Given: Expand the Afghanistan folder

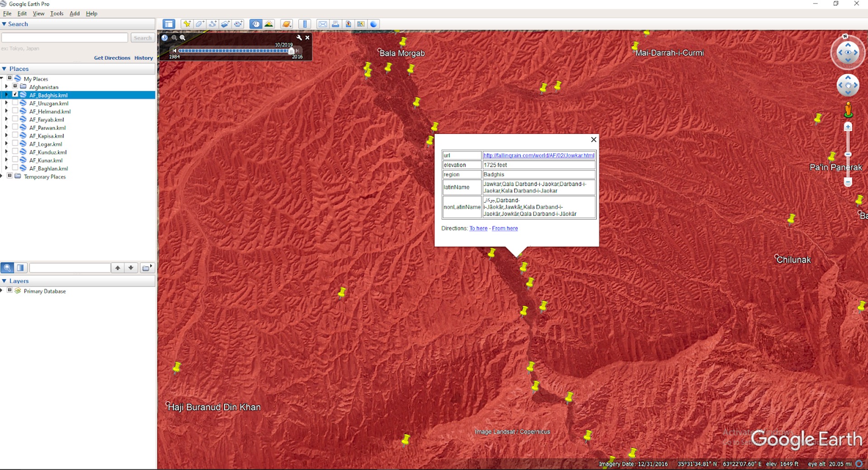Looking at the screenshot, I should pyautogui.click(x=6, y=86).
